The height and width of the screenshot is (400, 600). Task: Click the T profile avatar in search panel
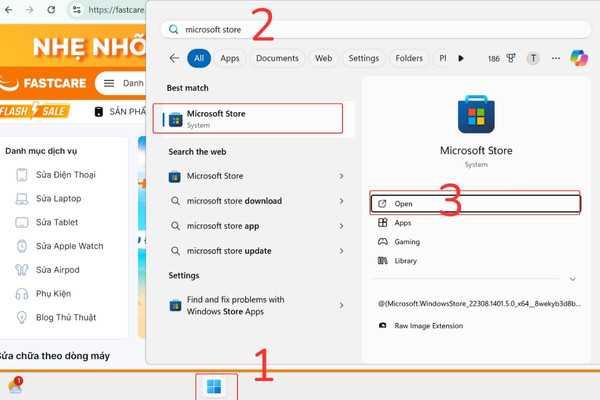coord(533,58)
